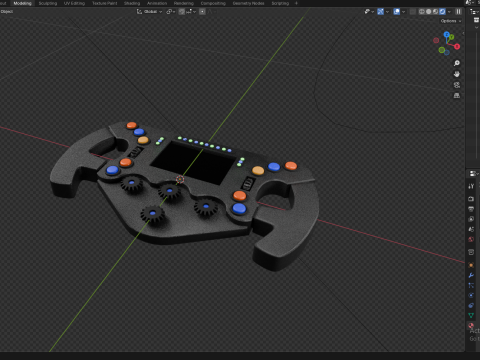Open object types visibility dropdown

pyautogui.click(x=369, y=12)
